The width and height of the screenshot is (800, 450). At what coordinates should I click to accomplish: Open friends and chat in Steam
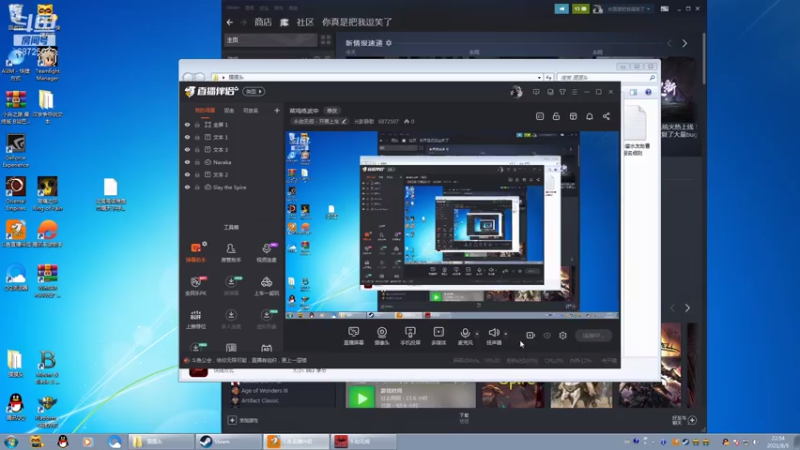tap(684, 420)
